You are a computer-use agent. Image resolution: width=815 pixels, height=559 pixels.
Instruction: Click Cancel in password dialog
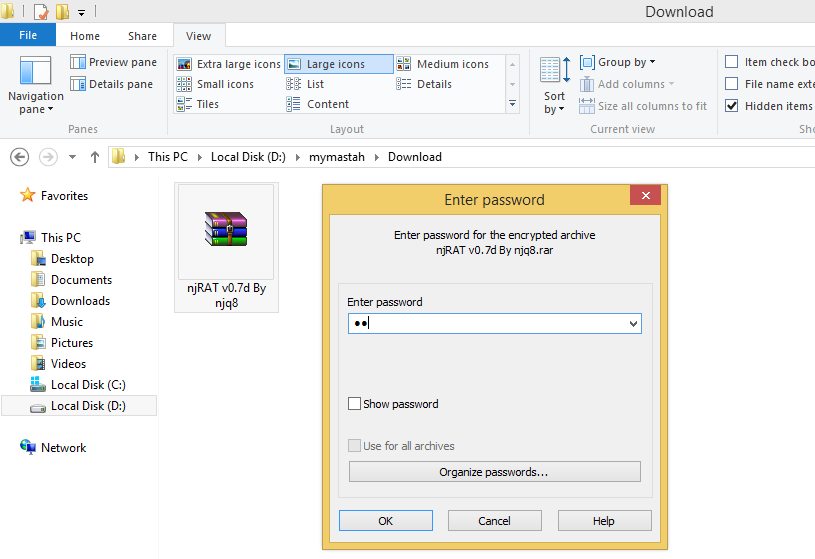tap(494, 521)
